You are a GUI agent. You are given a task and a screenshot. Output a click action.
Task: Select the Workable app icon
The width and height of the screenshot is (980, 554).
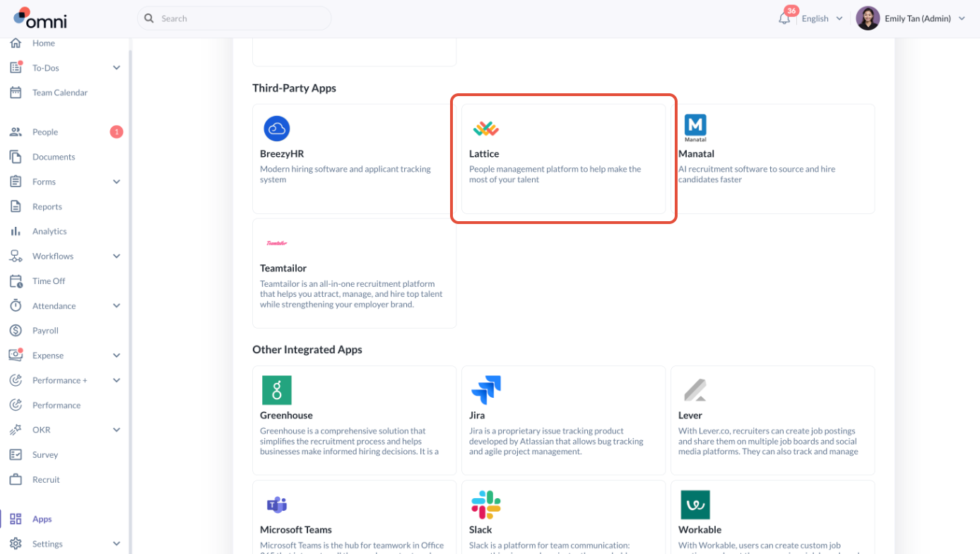tap(695, 505)
